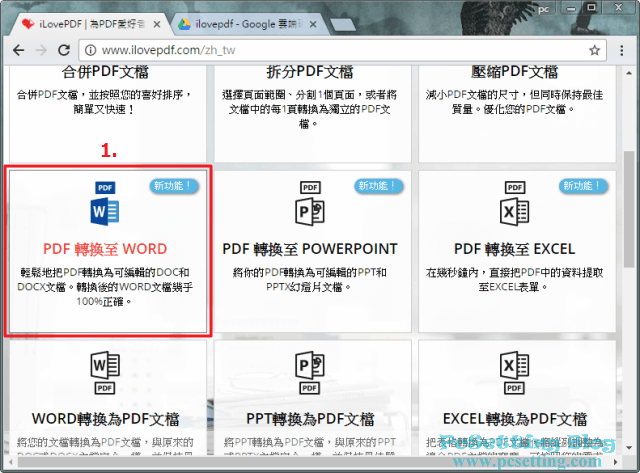Open Chrome three-dot menu

click(622, 49)
